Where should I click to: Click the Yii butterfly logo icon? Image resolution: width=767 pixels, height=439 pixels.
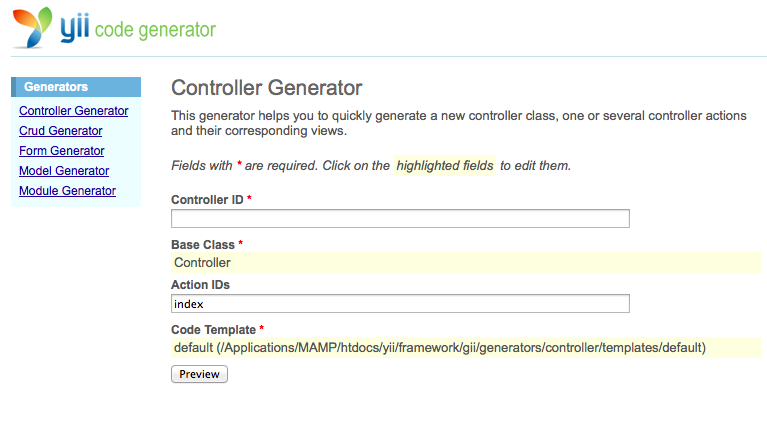click(32, 27)
